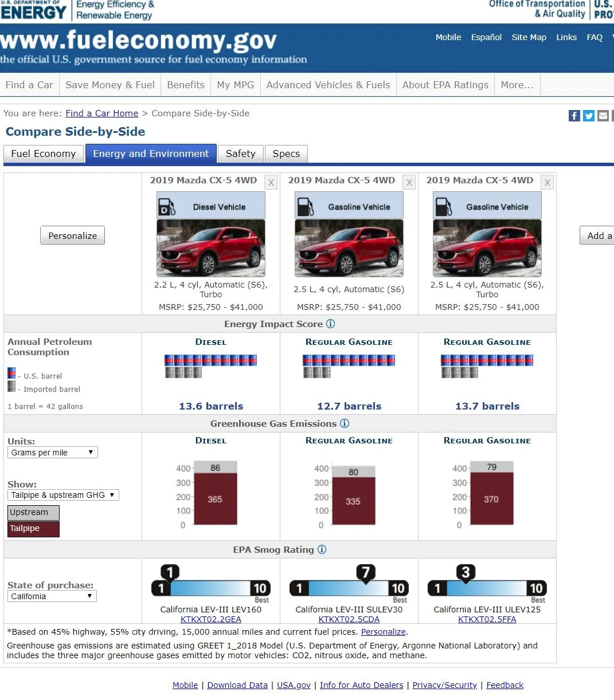Click the EPA Smog Rating info icon
614x700 pixels.
point(322,549)
